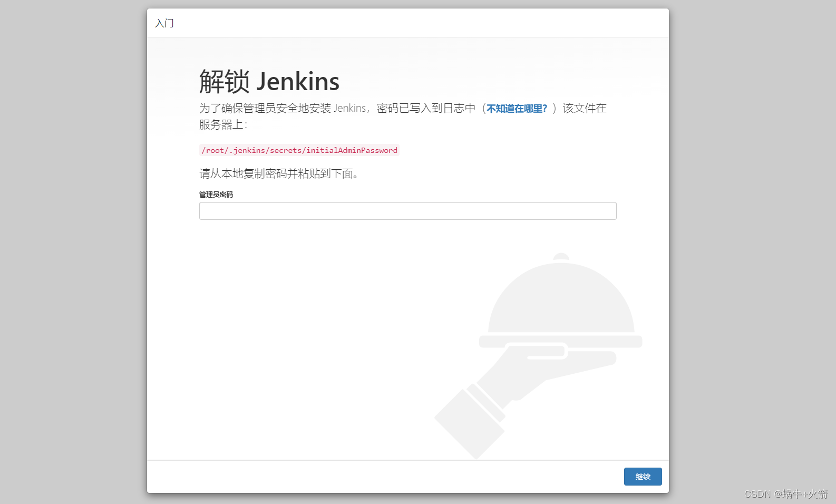Open the 不知道在哪里? help link
The image size is (836, 504).
click(x=517, y=109)
